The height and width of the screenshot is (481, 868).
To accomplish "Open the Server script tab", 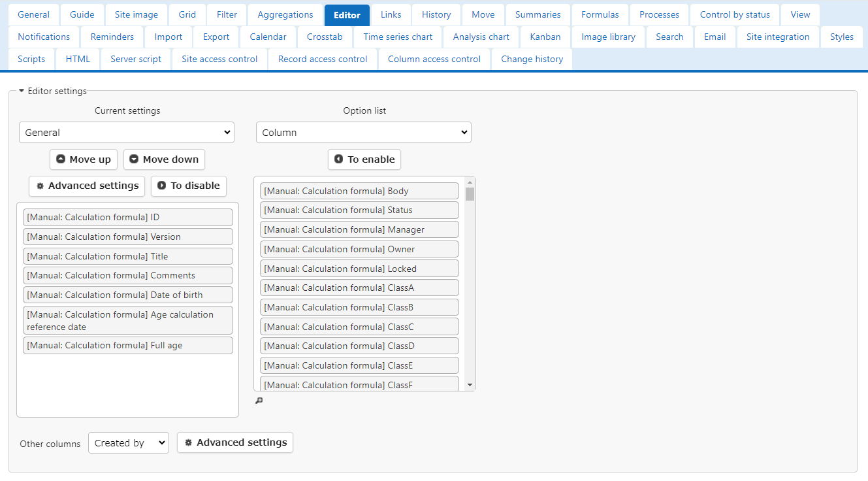I will [136, 59].
